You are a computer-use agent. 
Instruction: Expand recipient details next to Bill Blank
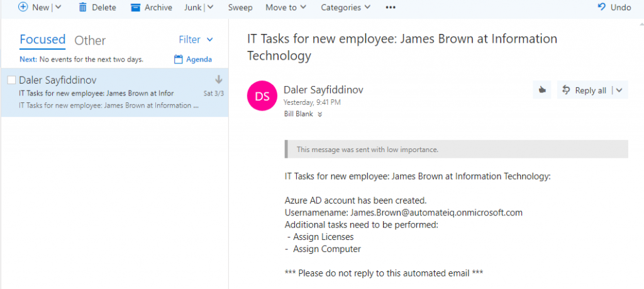click(319, 114)
